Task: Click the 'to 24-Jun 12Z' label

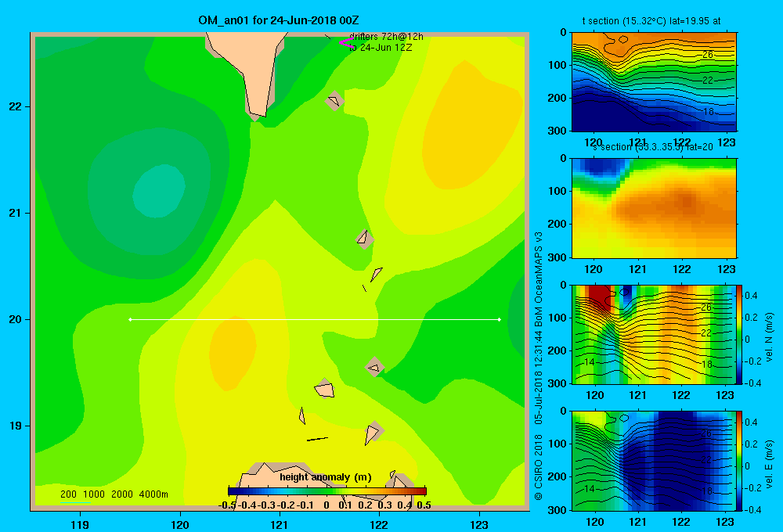Action: tap(381, 48)
